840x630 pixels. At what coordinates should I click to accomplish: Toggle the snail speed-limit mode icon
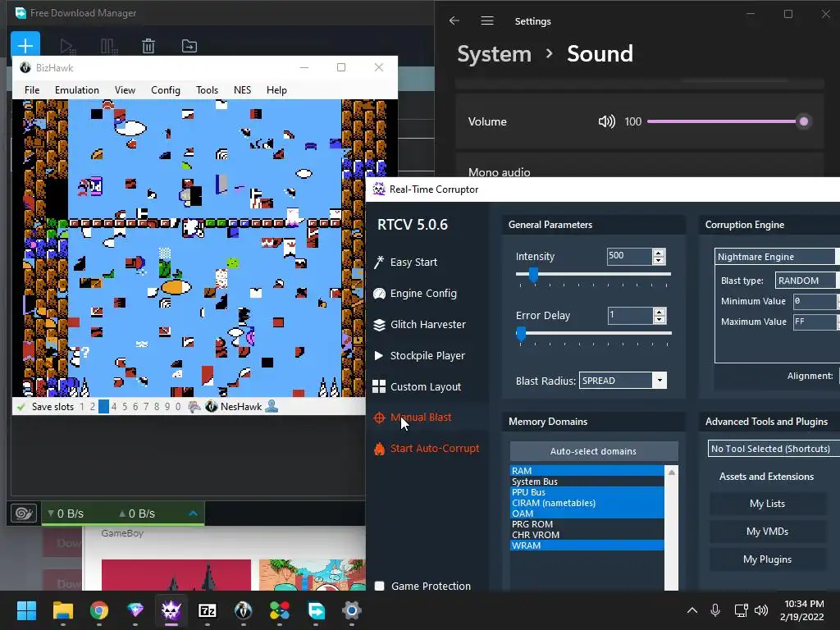coord(24,514)
